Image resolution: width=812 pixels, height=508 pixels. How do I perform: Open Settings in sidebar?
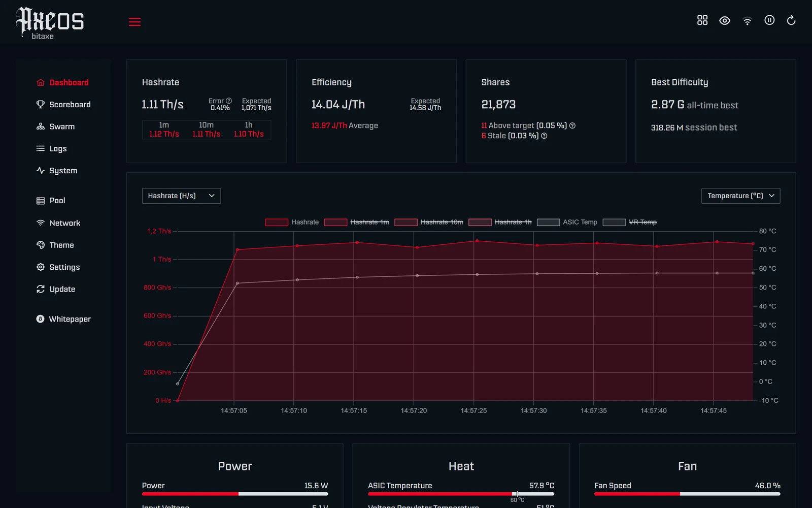click(58, 267)
